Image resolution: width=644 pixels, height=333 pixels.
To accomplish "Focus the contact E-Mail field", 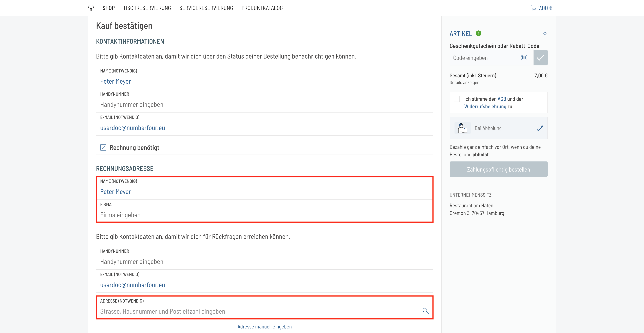I will (264, 124).
